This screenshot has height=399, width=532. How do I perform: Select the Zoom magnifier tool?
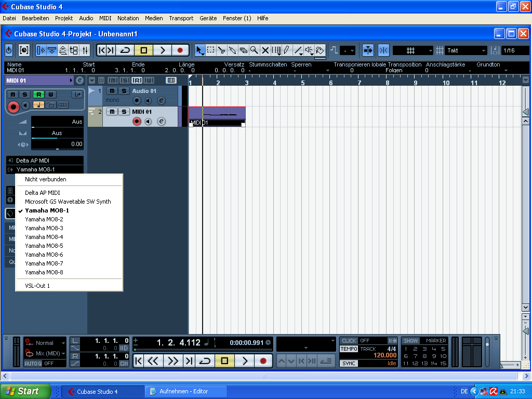click(254, 50)
